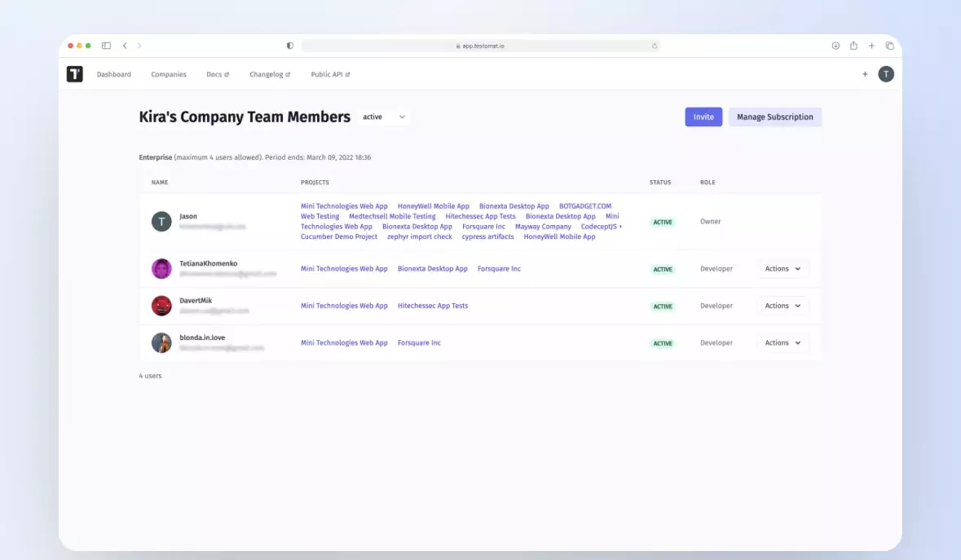961x560 pixels.
Task: Click the Testomat.io logo icon
Action: tap(74, 74)
